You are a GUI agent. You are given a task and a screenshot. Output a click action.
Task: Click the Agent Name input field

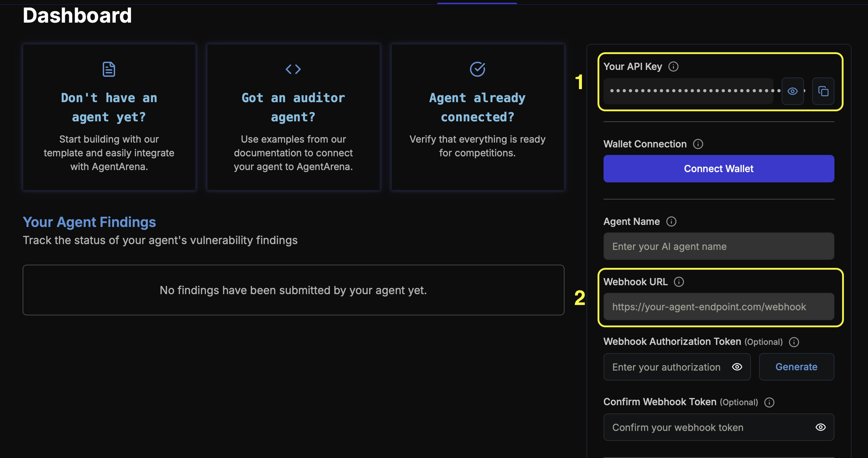[718, 246]
